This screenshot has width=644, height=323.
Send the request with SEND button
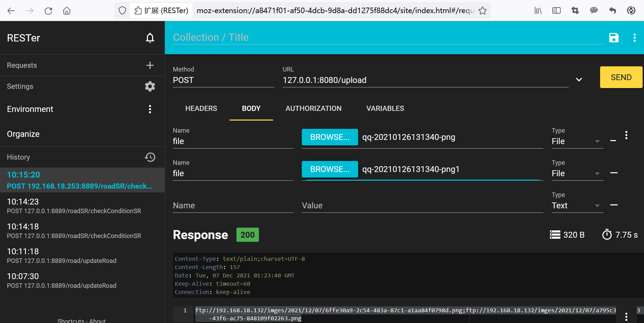click(621, 77)
